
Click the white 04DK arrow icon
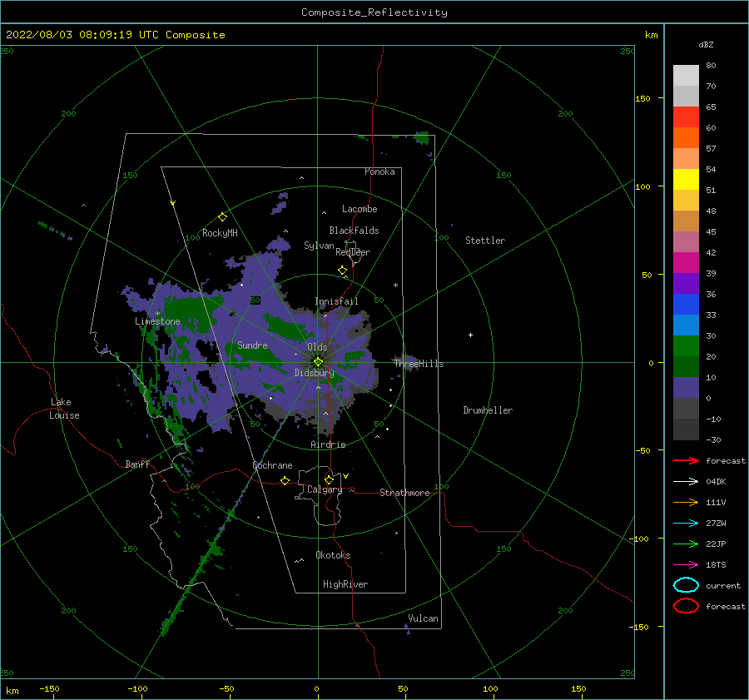686,482
